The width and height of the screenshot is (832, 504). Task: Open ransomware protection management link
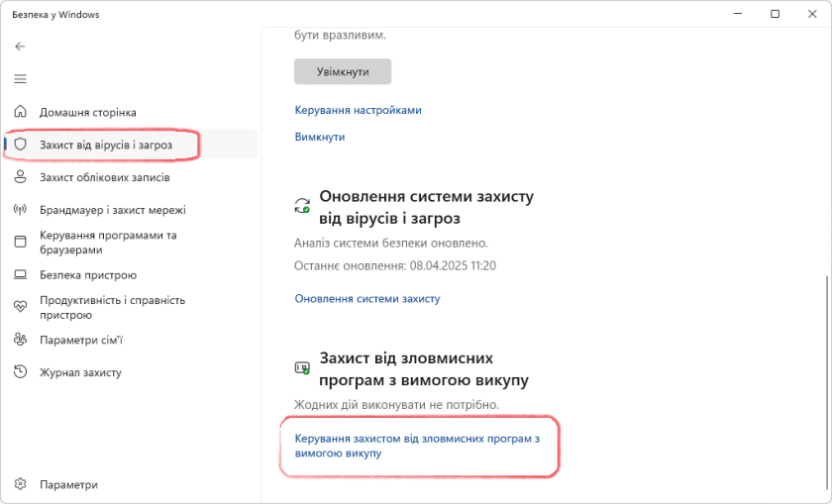(x=416, y=445)
